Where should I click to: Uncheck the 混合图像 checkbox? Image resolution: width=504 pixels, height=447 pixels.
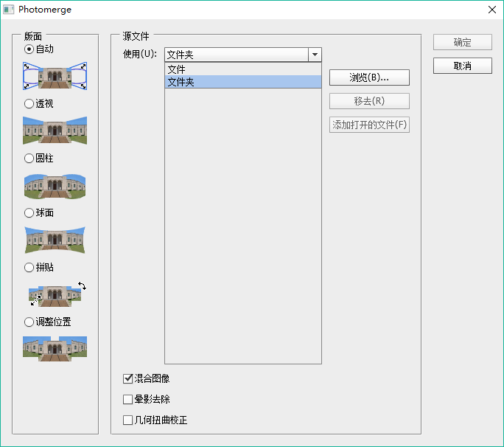pyautogui.click(x=128, y=379)
